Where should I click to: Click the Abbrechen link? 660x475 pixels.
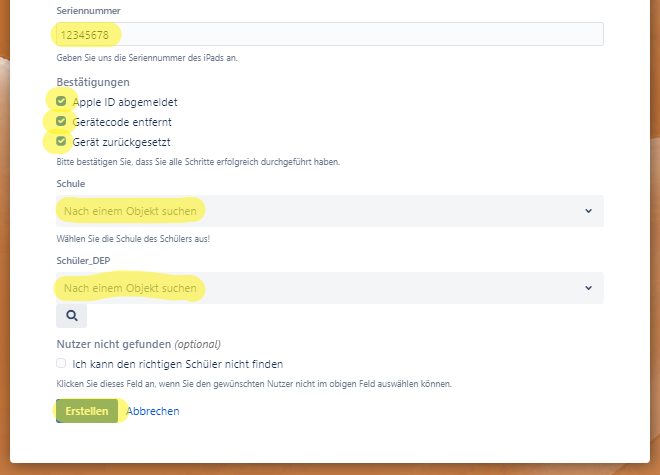(153, 411)
